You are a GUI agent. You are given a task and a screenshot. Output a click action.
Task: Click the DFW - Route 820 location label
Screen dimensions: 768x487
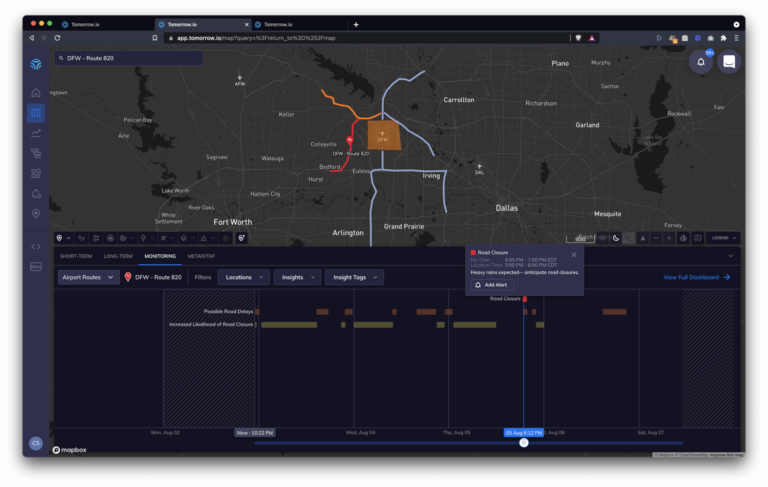pos(158,277)
